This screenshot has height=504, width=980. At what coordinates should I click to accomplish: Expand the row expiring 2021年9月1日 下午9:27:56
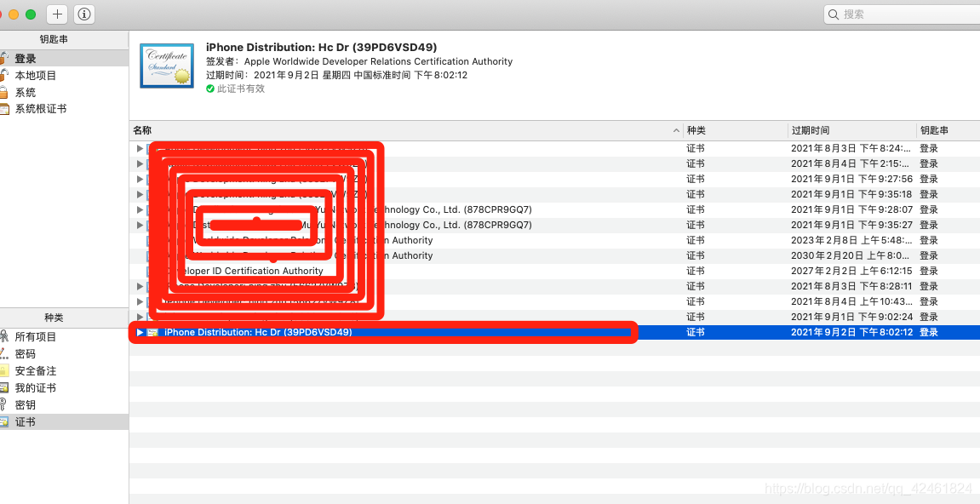coord(140,180)
